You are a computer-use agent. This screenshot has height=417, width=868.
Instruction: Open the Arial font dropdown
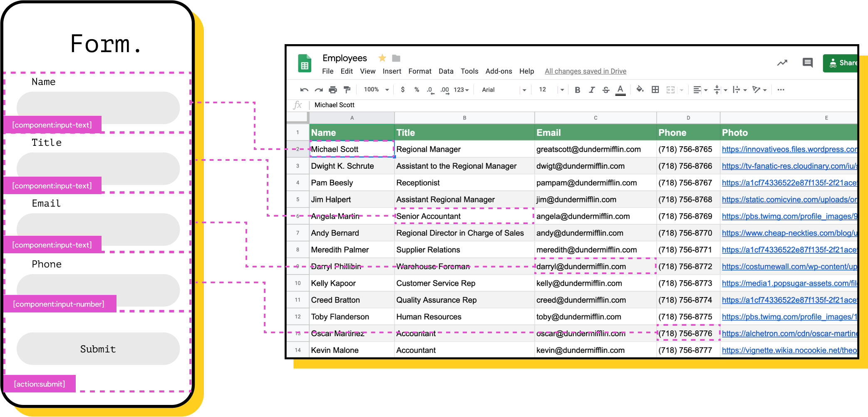(x=504, y=90)
